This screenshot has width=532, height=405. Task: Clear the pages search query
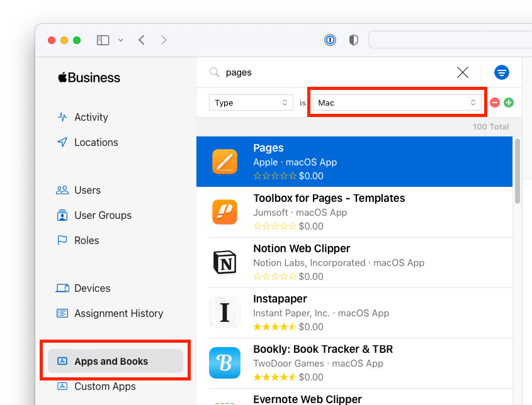[463, 72]
